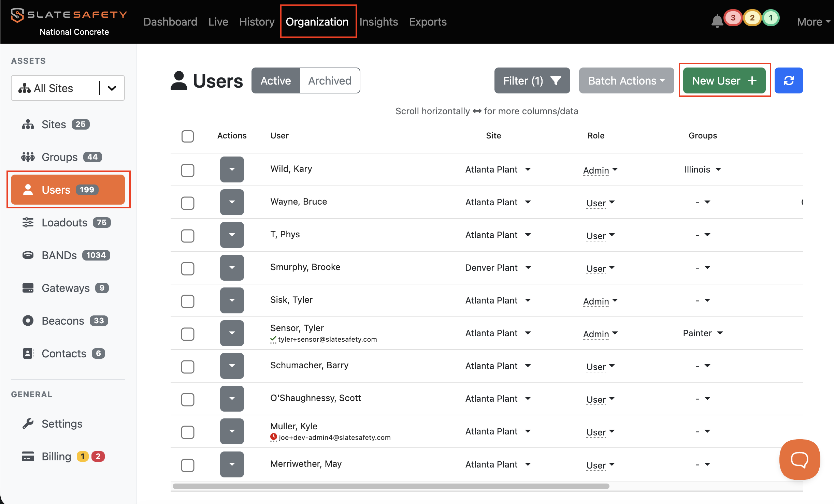The width and height of the screenshot is (834, 504).
Task: Open the Filter (1) button
Action: coord(532,81)
